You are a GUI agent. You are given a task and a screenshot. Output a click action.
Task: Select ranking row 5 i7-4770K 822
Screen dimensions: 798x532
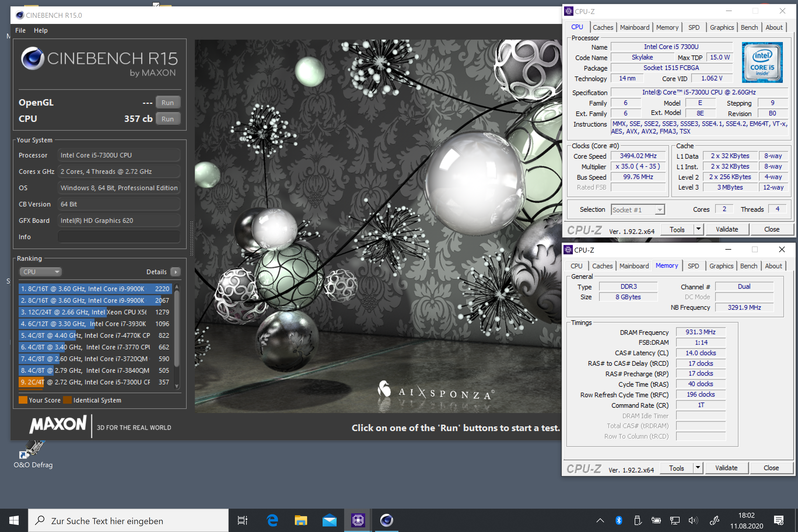[x=95, y=335]
